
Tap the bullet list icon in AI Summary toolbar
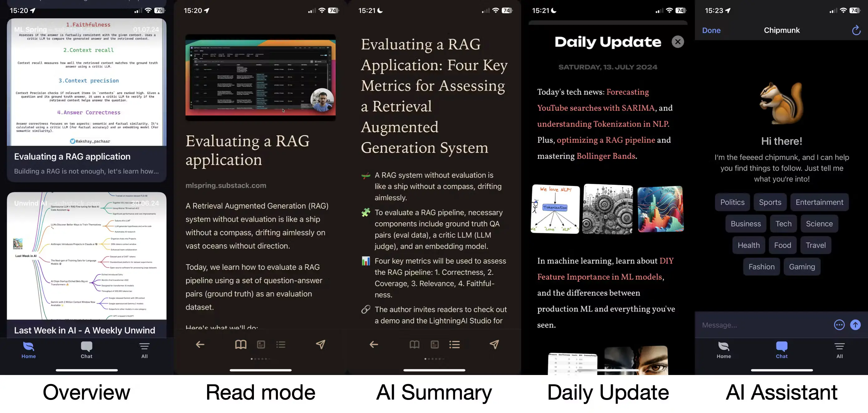point(454,344)
